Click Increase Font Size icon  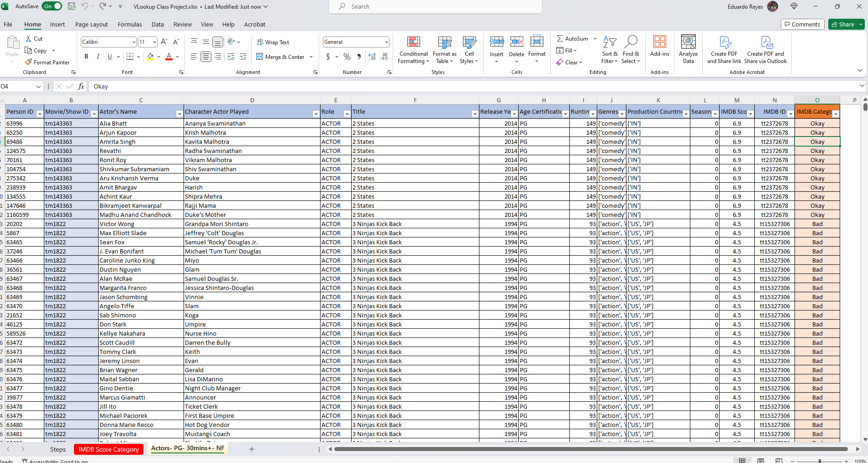pyautogui.click(x=164, y=42)
